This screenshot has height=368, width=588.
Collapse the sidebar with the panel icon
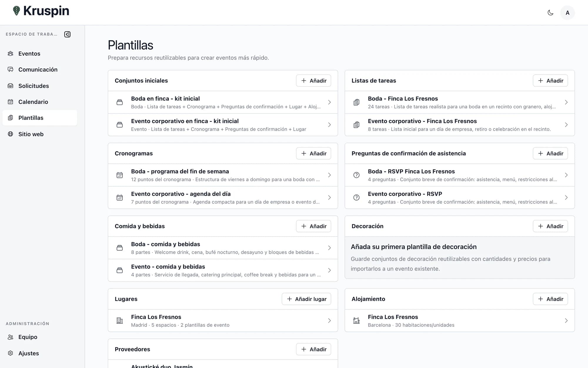click(x=67, y=34)
